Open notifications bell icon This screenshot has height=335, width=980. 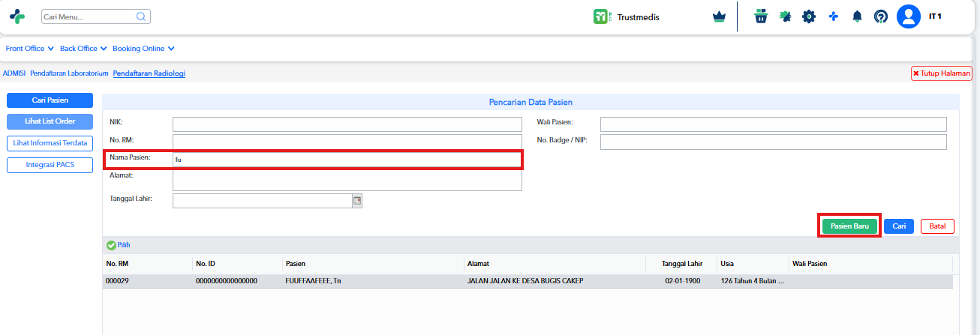coord(857,16)
